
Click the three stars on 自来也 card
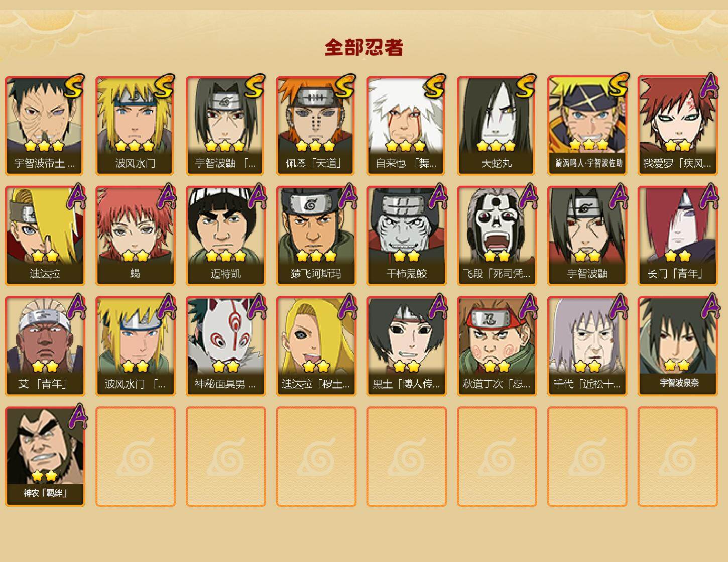406,146
